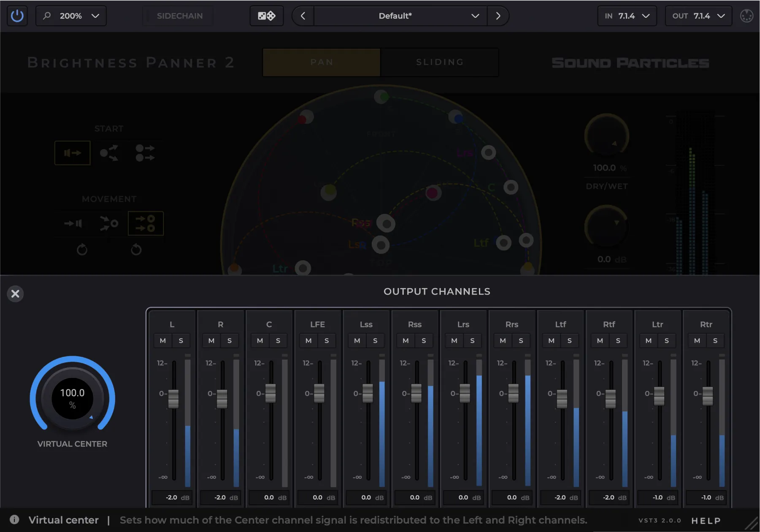
Task: Click the Virtual Center knob
Action: coord(73,398)
